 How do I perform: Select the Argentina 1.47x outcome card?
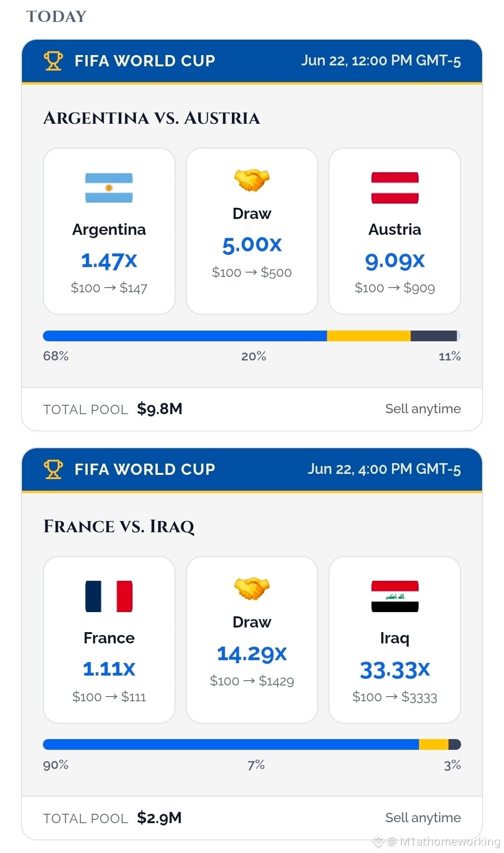pyautogui.click(x=109, y=231)
